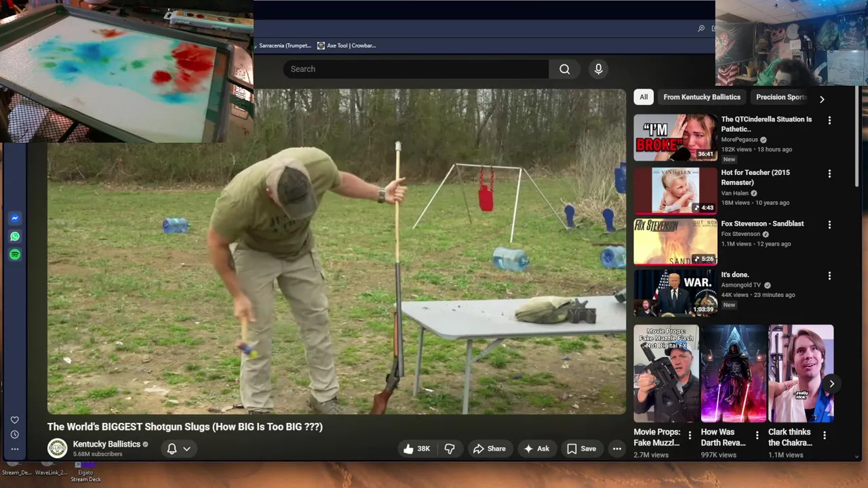Open the WAR. Asmongold thumbnail
868x488 pixels.
coord(675,293)
